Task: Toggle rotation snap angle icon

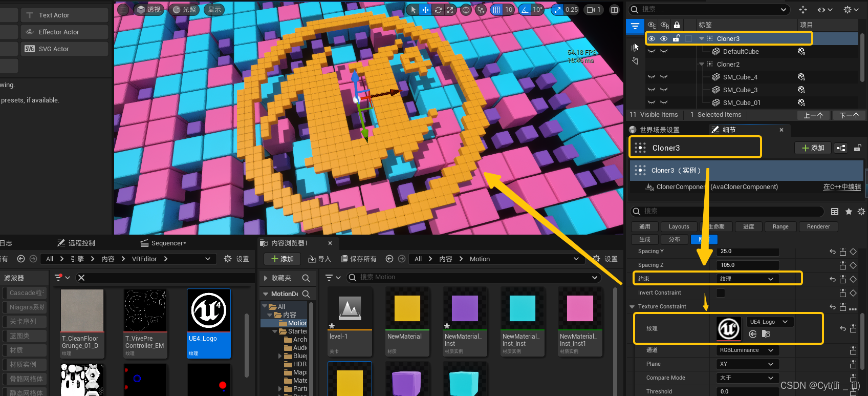Action: click(525, 10)
